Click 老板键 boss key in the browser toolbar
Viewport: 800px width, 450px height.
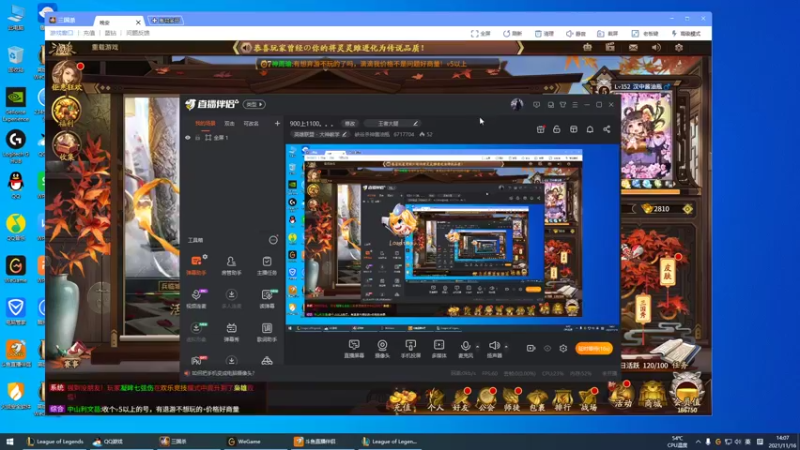point(644,33)
